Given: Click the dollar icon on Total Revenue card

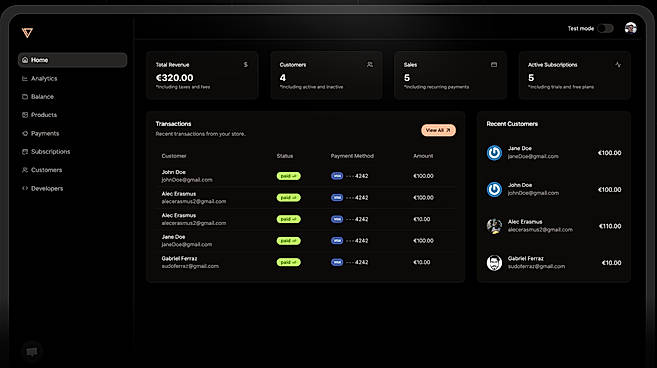Looking at the screenshot, I should click(x=246, y=65).
